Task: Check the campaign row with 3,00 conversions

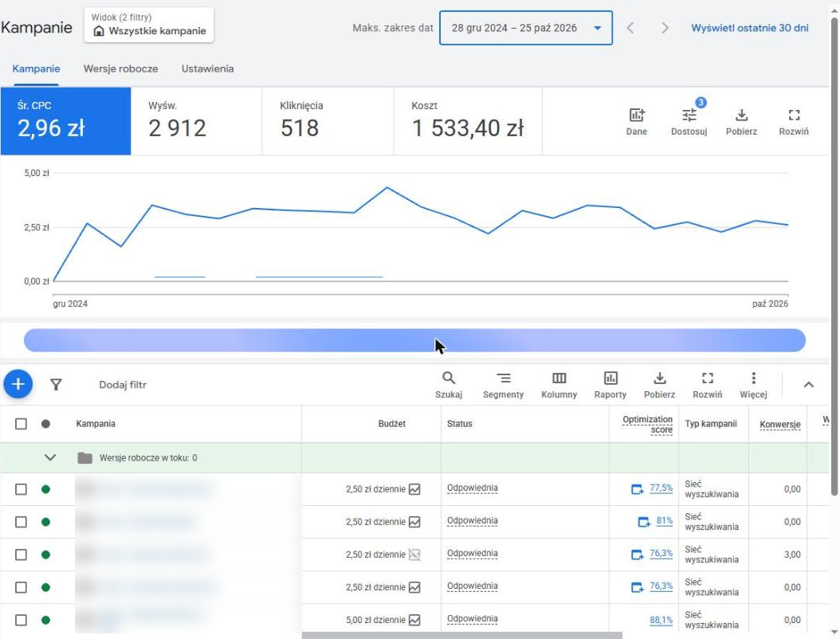Action: (x=21, y=555)
